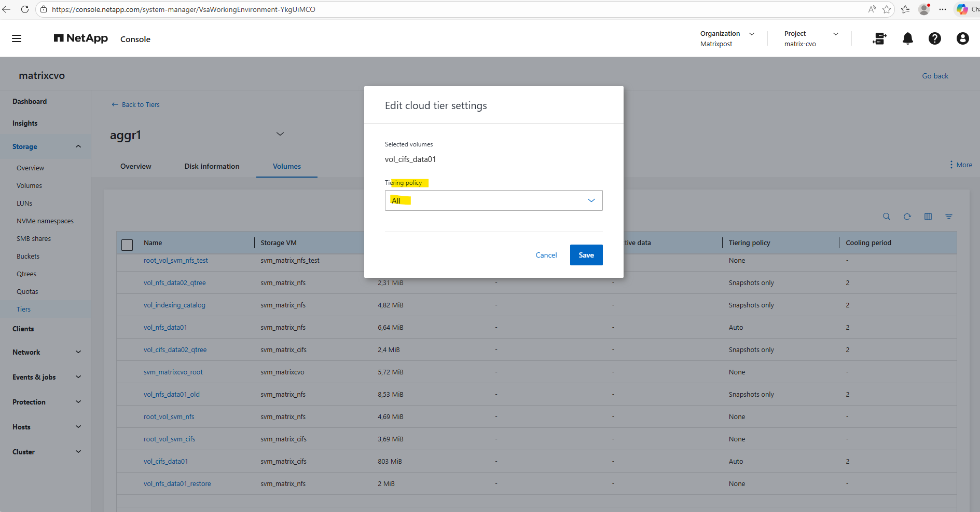Refresh the volumes table
Image resolution: width=980 pixels, height=512 pixels.
[x=907, y=217]
